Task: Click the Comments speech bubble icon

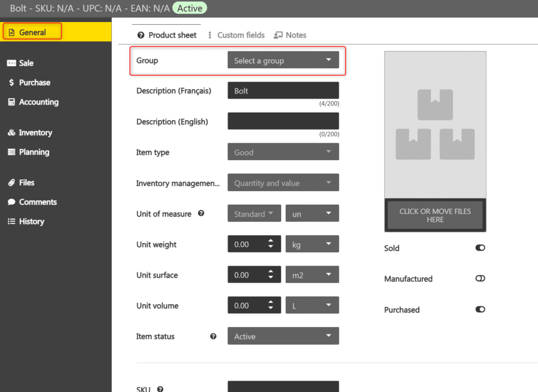Action: (x=12, y=202)
